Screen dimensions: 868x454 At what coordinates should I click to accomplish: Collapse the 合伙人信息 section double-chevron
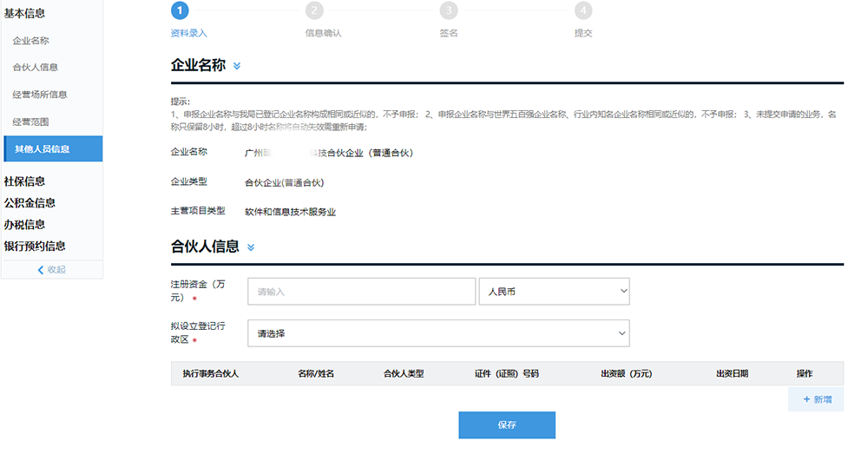coord(251,247)
